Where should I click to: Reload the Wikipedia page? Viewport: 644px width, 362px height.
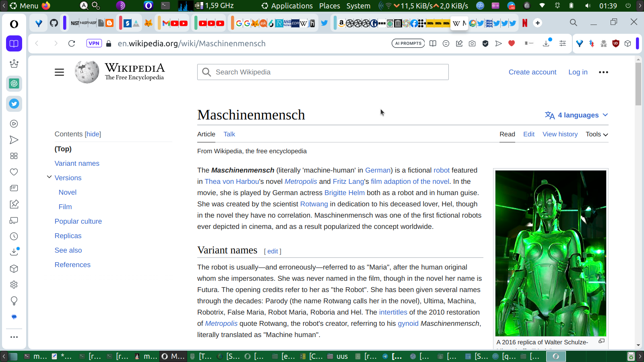(72, 43)
